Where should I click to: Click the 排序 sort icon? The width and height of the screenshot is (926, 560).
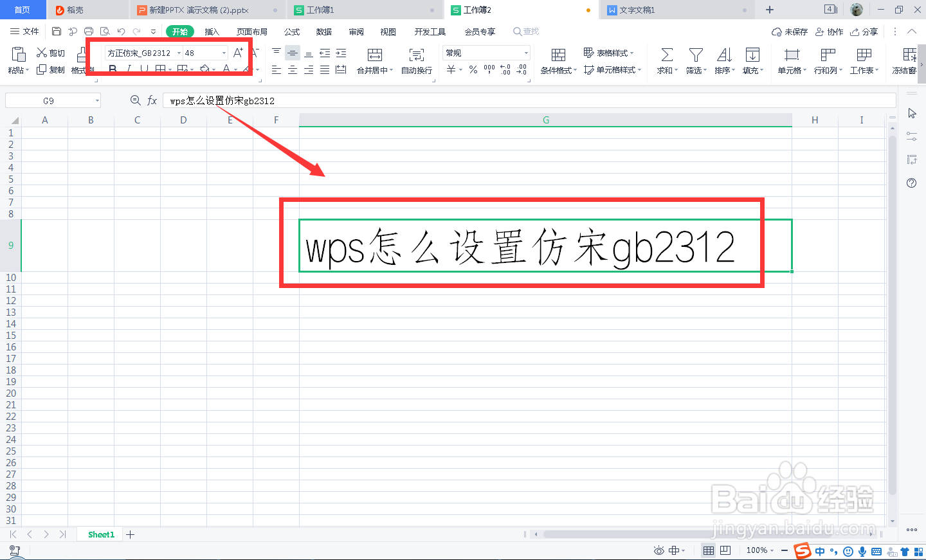[725, 55]
